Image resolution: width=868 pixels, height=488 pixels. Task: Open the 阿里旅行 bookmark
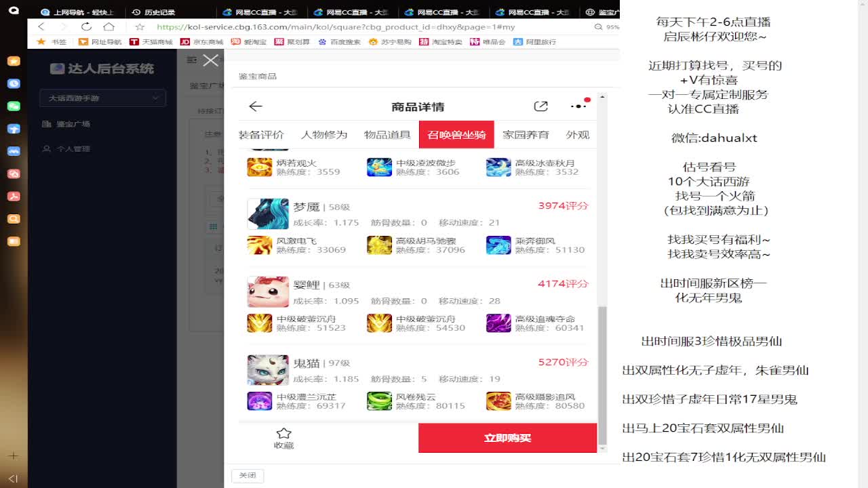535,41
